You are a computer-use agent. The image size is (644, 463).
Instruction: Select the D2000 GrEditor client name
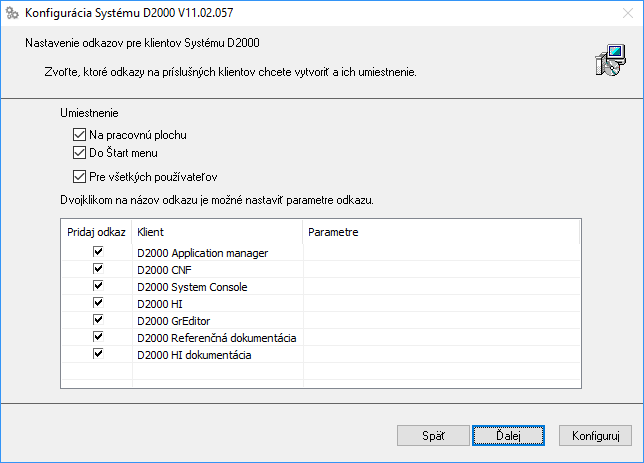[x=174, y=321]
